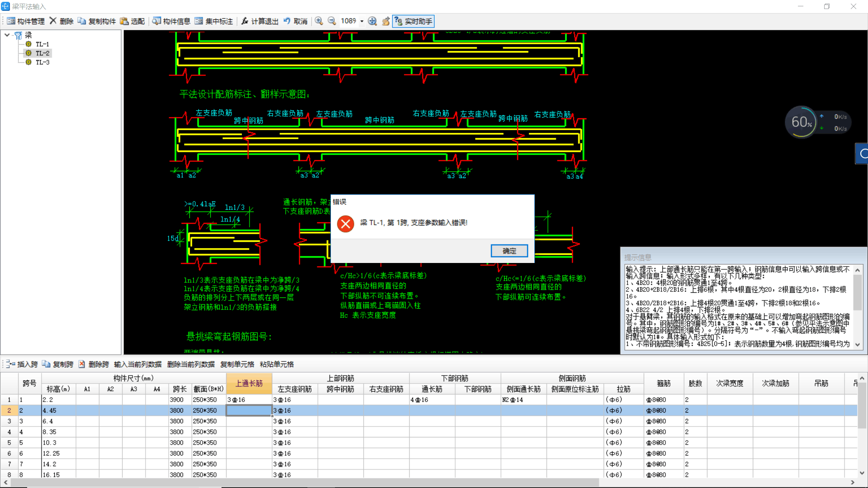Click table horizontal scrollbar right arrow
Image resolution: width=868 pixels, height=488 pixels.
853,483
